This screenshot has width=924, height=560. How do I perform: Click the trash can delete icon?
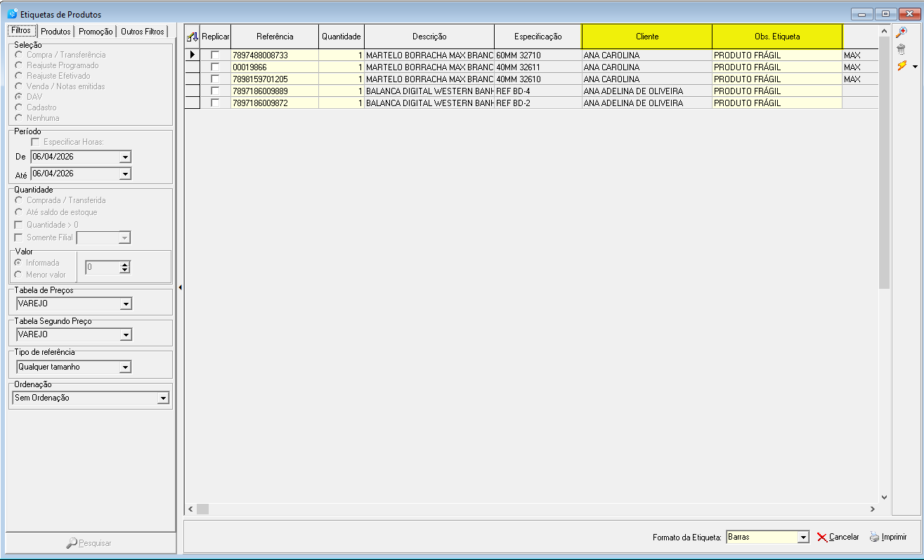[901, 49]
